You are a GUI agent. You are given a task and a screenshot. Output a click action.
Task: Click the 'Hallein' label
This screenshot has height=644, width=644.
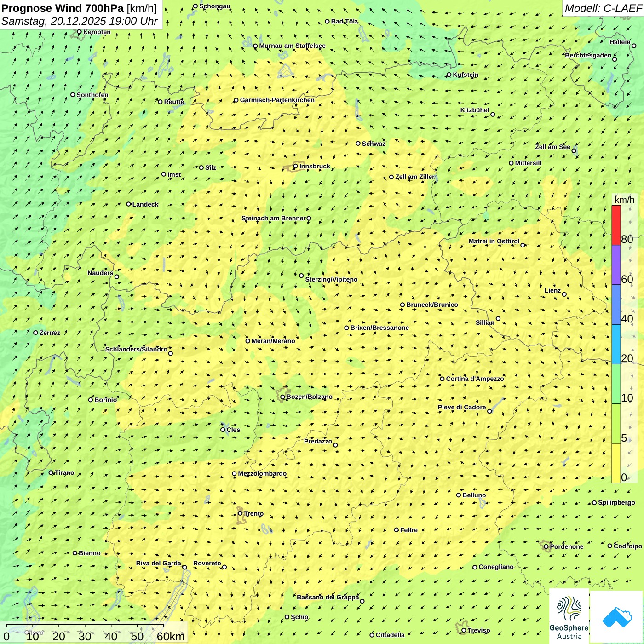[x=620, y=42]
